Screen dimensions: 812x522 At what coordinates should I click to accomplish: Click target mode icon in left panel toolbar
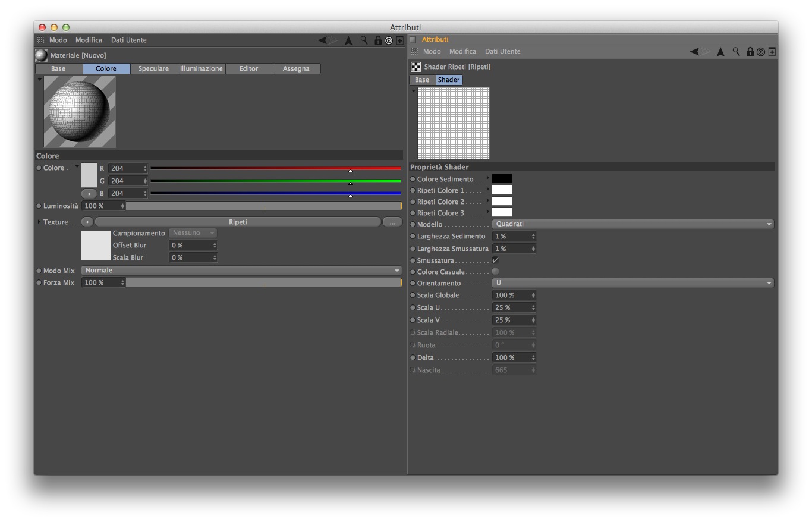389,40
